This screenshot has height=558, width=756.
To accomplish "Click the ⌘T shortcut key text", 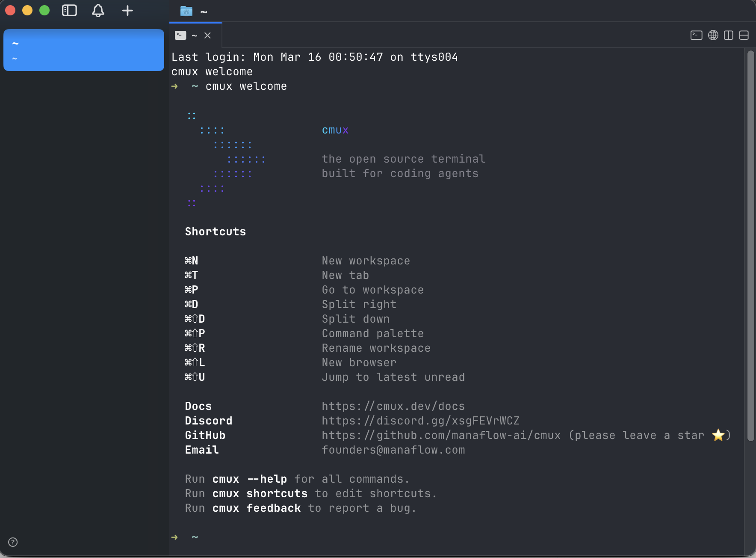I will click(x=192, y=275).
